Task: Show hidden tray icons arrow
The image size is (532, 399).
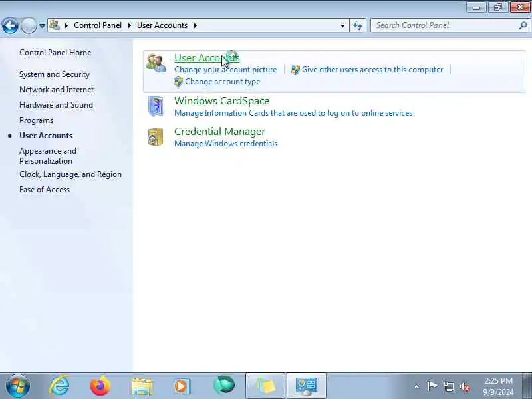Action: (x=417, y=386)
